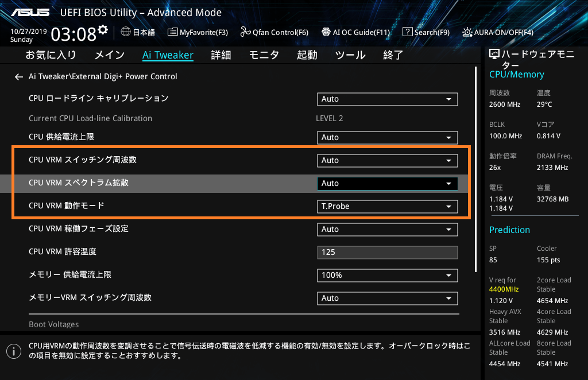Open the ツール tab
The height and width of the screenshot is (380, 588).
(x=350, y=55)
